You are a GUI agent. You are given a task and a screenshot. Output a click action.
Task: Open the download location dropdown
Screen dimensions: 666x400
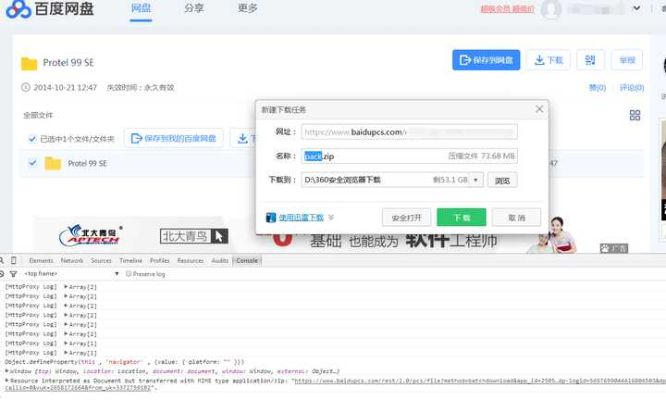(x=475, y=180)
